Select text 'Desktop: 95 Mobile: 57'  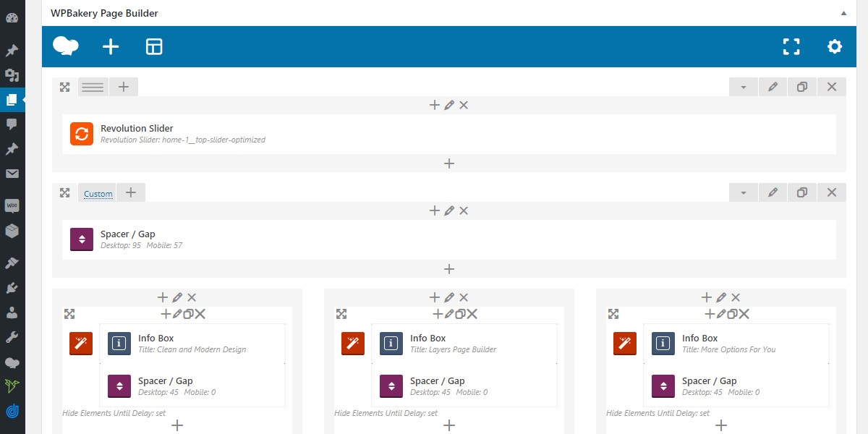pyautogui.click(x=142, y=246)
